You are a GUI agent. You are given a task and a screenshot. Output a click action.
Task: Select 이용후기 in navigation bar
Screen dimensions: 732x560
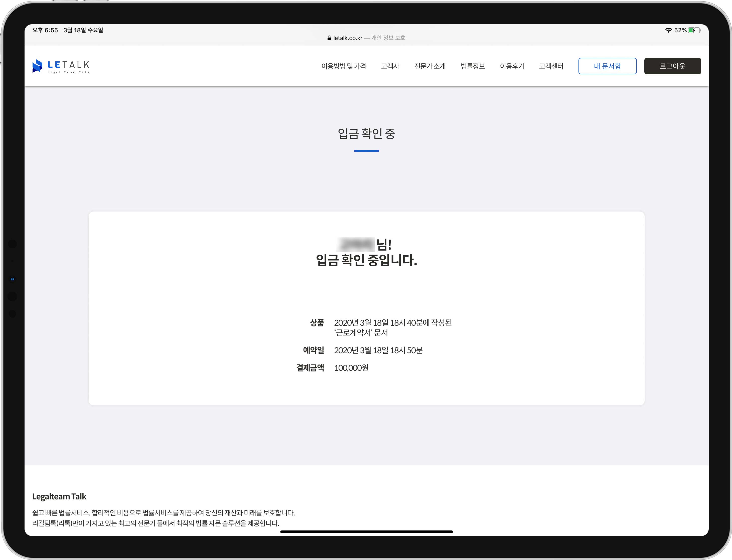click(512, 66)
